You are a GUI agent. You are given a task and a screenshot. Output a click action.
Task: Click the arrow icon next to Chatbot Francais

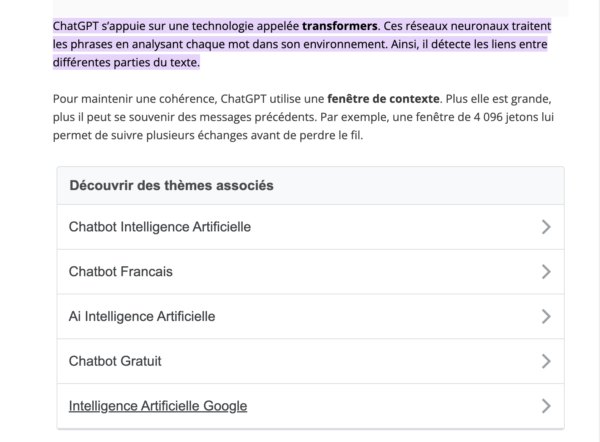coord(546,272)
